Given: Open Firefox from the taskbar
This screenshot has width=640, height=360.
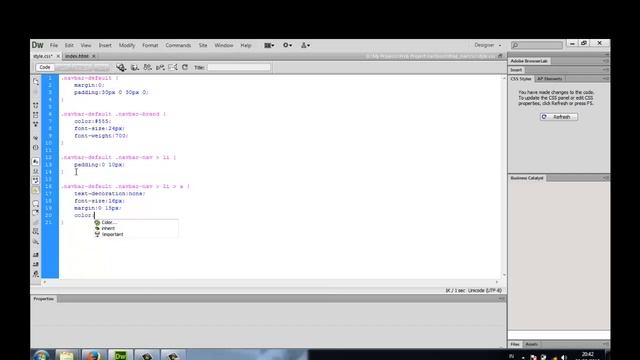Looking at the screenshot, I should [x=93, y=356].
